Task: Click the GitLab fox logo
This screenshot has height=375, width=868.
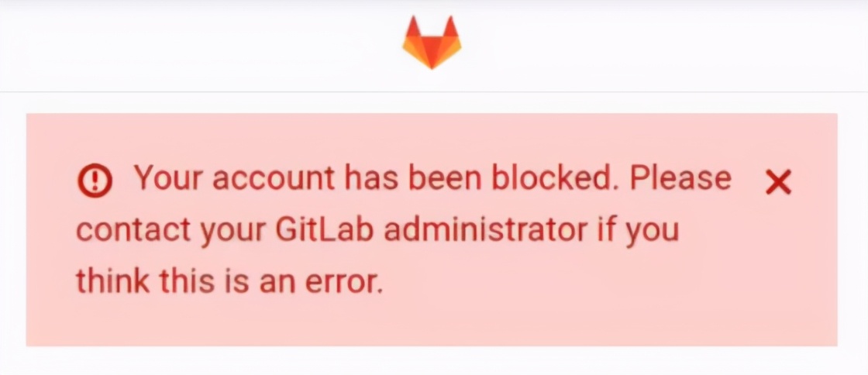Action: [x=432, y=43]
